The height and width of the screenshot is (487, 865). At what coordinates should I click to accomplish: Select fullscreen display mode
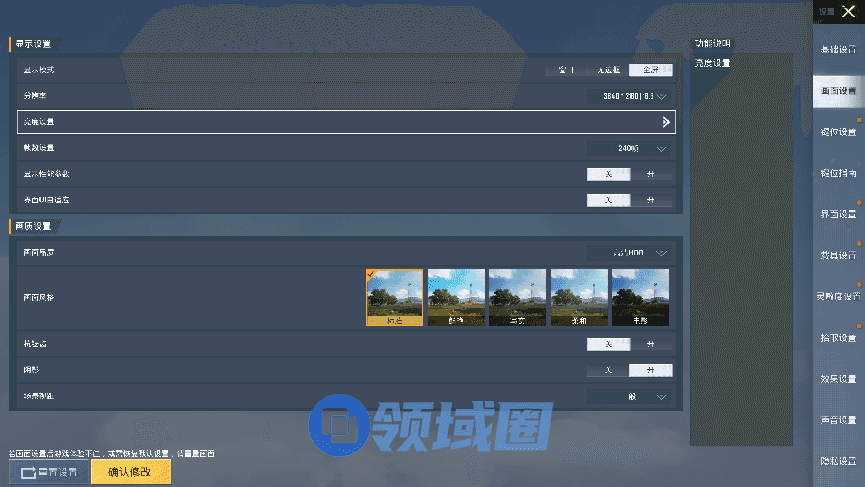click(x=650, y=70)
